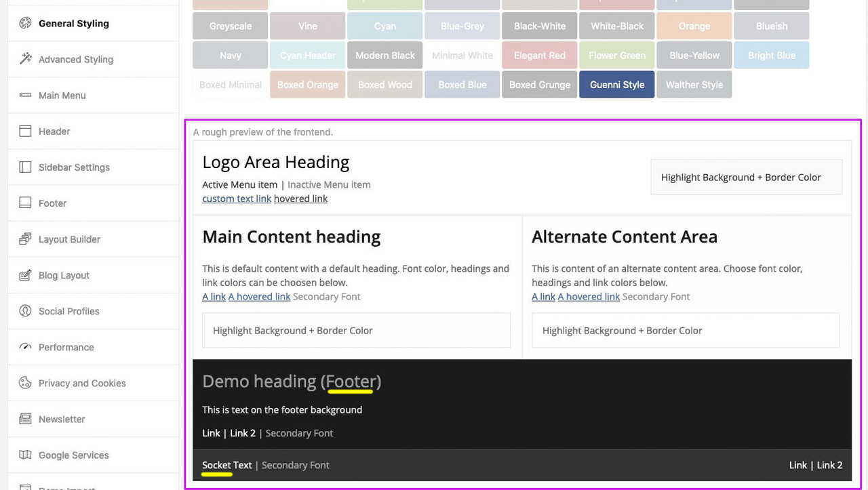The width and height of the screenshot is (868, 490).
Task: Choose the Cyan Header scheme
Action: [308, 55]
